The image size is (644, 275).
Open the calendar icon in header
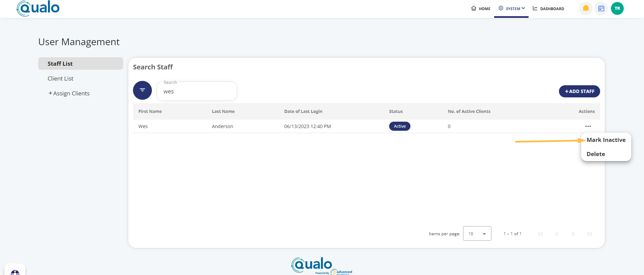(x=601, y=8)
